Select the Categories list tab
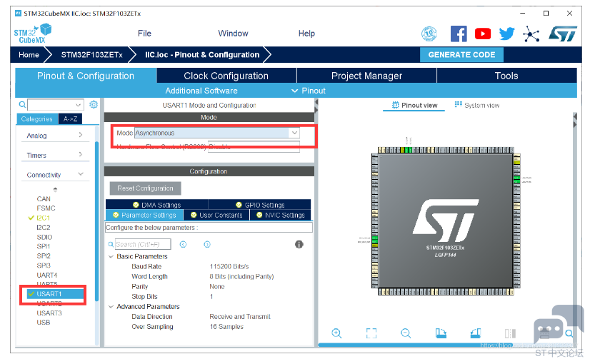 [x=37, y=118]
